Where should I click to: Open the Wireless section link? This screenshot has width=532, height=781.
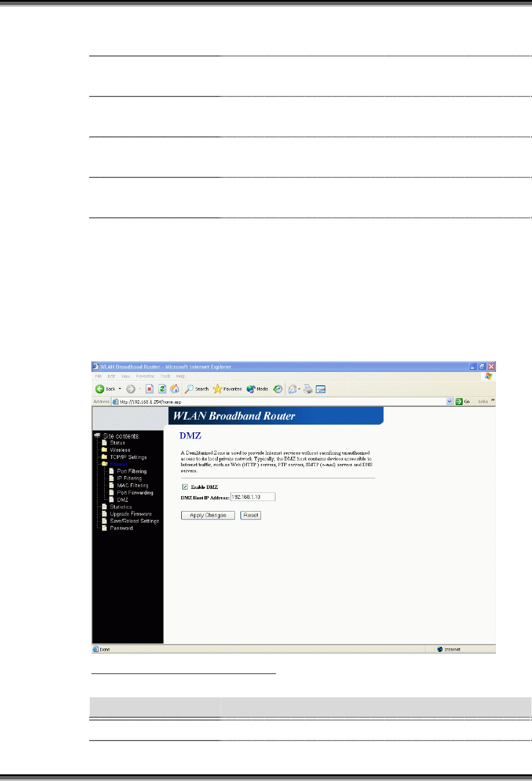pos(120,450)
